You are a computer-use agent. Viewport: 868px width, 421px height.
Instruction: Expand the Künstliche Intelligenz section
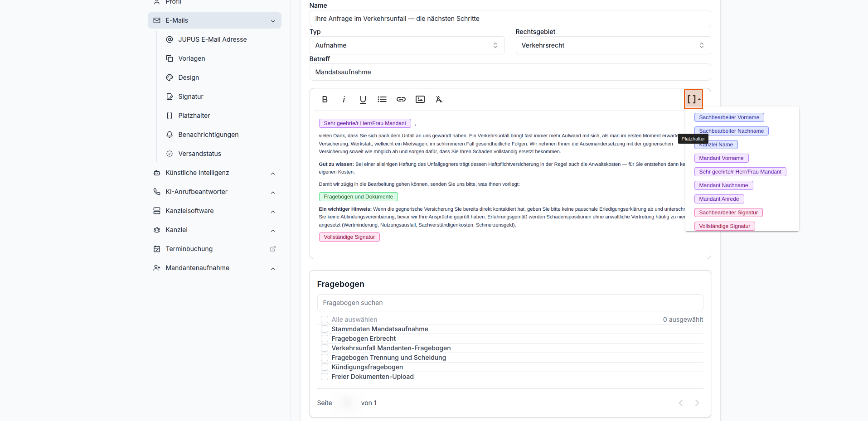214,173
